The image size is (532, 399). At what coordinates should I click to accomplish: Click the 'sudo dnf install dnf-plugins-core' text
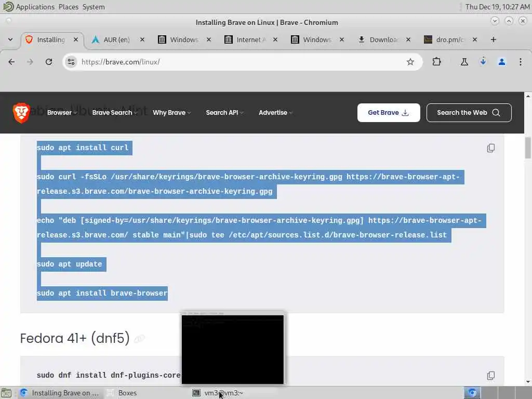click(x=109, y=375)
